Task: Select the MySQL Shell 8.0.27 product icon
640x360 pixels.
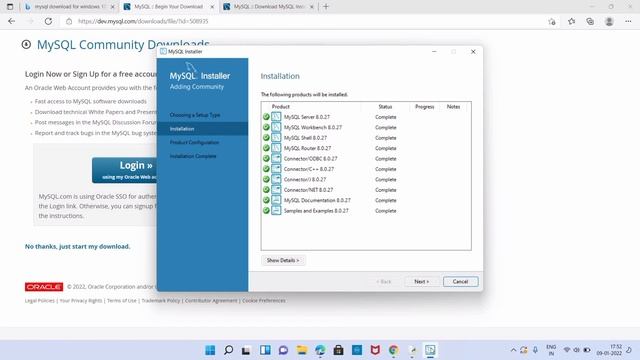Action: 276,138
